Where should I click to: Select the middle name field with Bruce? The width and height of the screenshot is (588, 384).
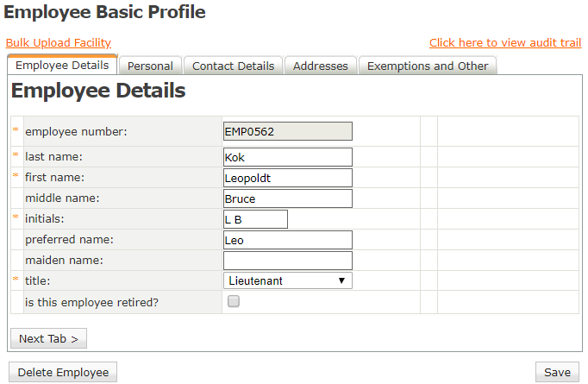click(288, 198)
